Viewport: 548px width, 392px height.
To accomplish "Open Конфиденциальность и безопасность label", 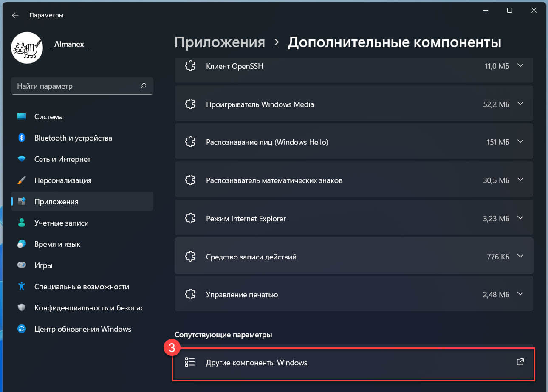I will (89, 308).
